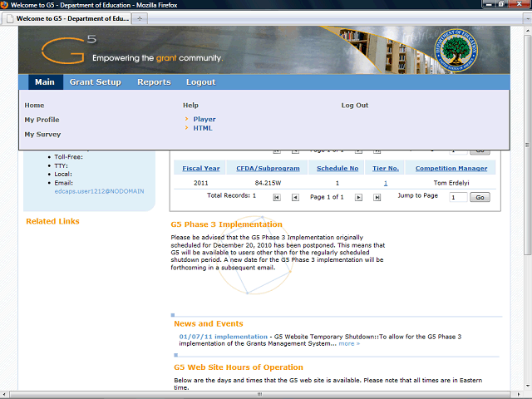532x399 pixels.
Task: Open My Survey from the menu
Action: (x=42, y=134)
